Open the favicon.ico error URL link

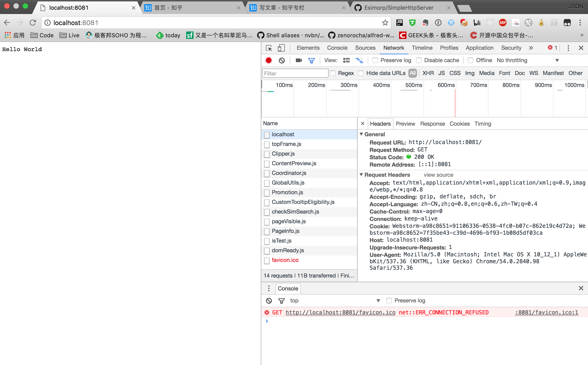click(x=340, y=312)
